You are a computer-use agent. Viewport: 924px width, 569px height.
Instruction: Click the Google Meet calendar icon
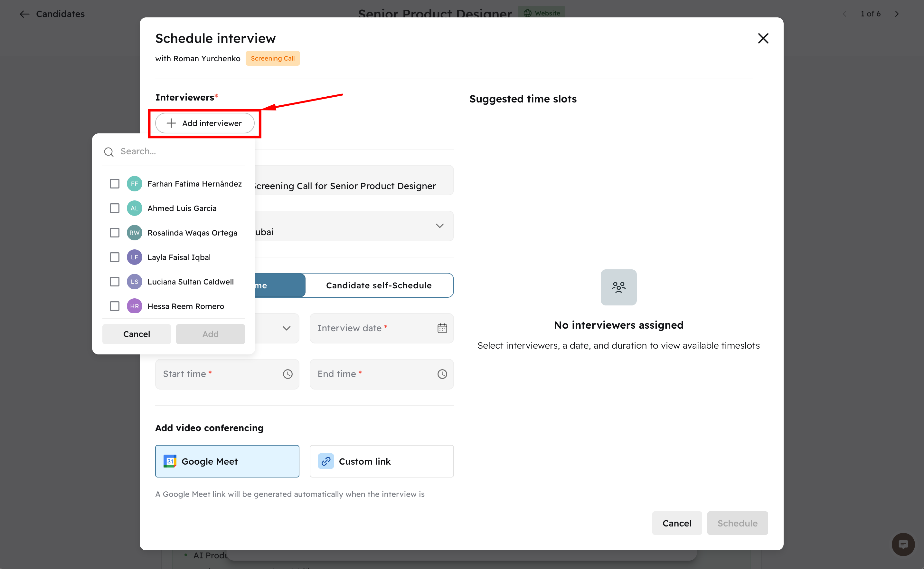pyautogui.click(x=170, y=461)
